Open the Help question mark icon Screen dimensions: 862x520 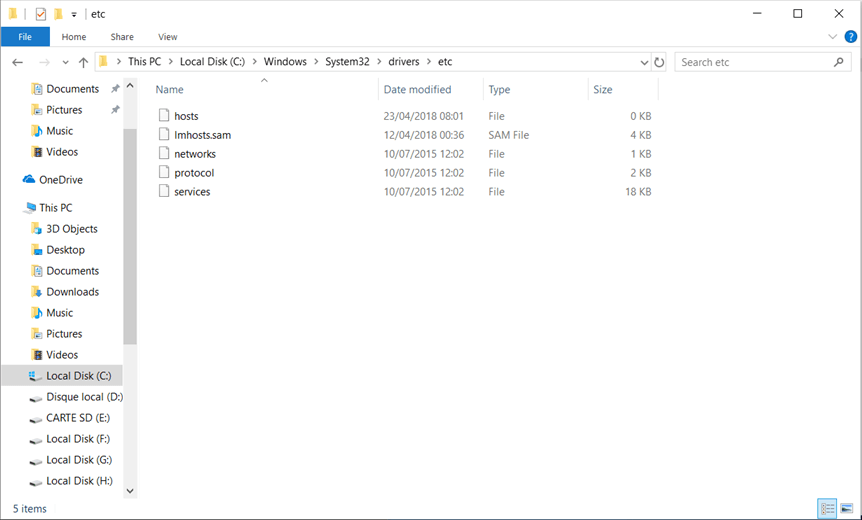point(850,37)
